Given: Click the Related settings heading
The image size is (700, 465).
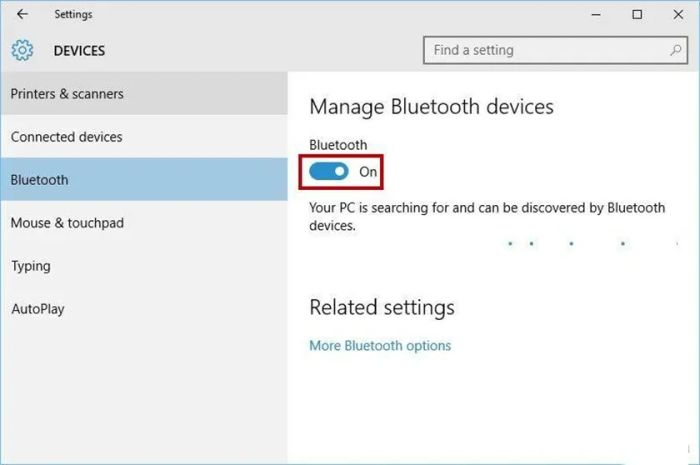Looking at the screenshot, I should point(382,307).
